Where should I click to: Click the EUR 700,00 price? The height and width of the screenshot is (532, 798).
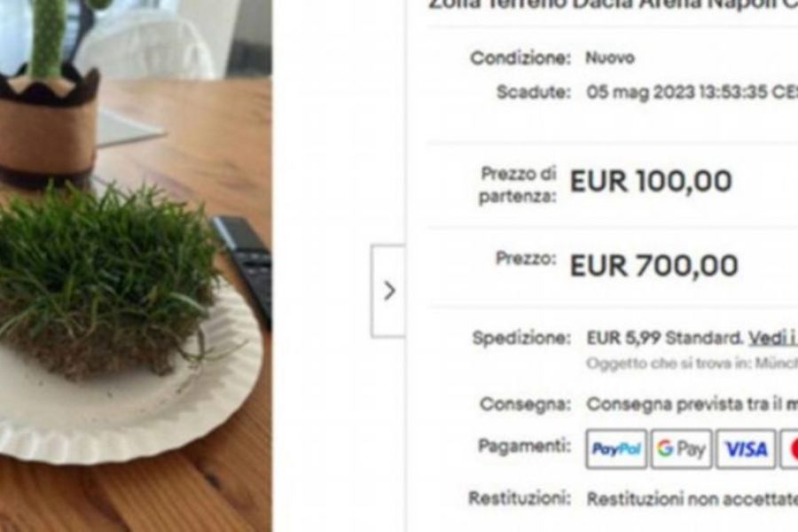[653, 266]
